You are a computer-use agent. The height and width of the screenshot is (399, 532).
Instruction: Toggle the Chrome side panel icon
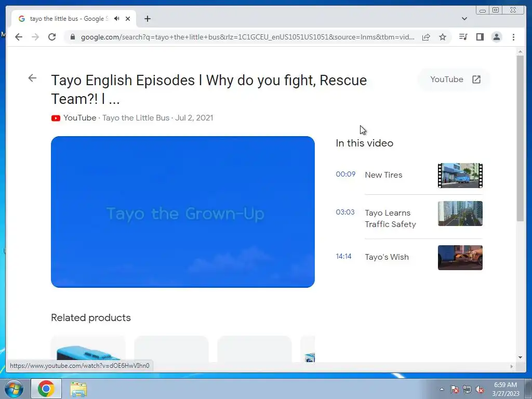[480, 37]
